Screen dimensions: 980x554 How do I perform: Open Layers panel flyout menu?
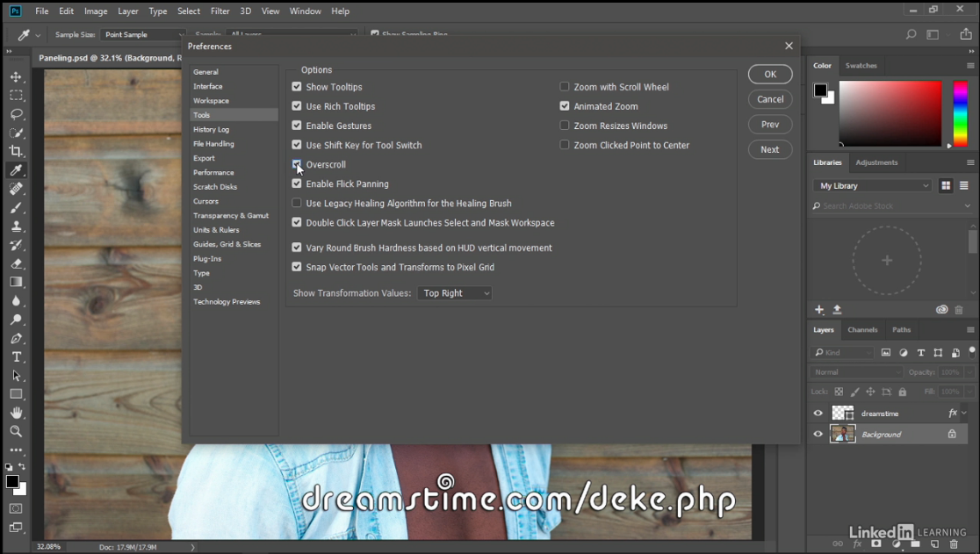pos(970,330)
